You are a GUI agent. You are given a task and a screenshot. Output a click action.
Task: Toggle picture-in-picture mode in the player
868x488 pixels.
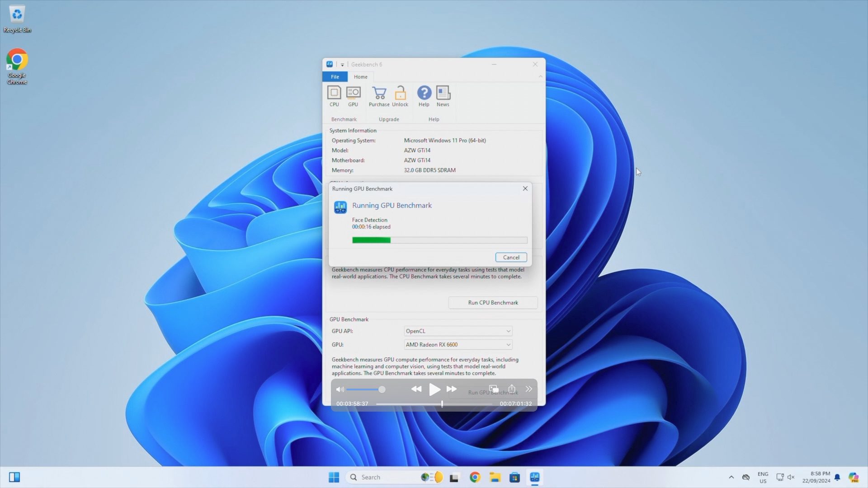[x=493, y=389]
